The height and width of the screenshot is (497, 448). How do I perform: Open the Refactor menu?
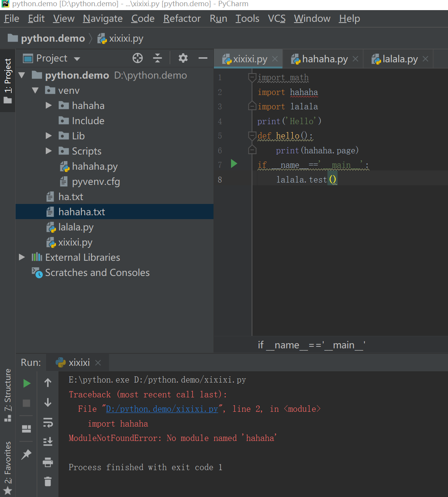(x=182, y=19)
